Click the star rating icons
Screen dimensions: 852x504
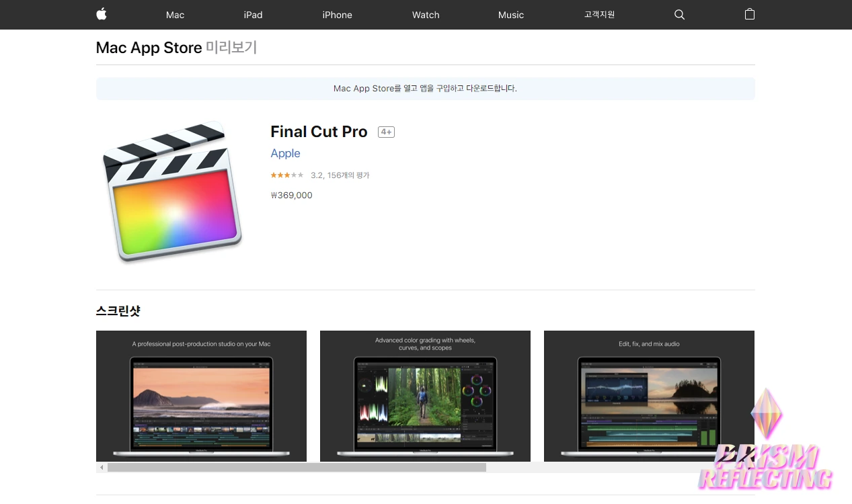tap(287, 175)
